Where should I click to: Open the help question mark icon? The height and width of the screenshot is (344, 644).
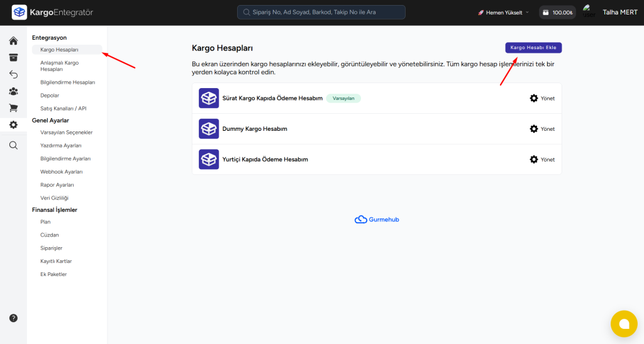click(x=13, y=318)
